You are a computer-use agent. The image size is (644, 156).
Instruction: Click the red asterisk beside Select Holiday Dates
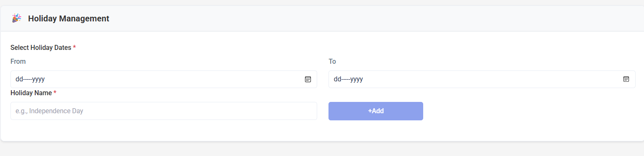tap(74, 47)
